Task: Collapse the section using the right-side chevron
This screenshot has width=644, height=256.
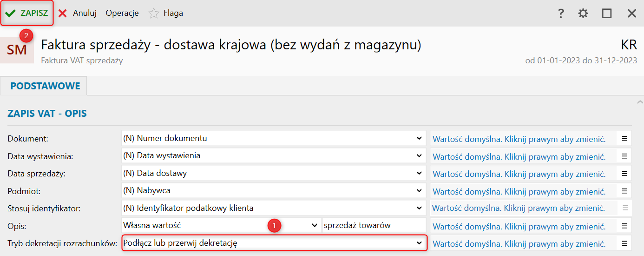Action: tap(640, 102)
